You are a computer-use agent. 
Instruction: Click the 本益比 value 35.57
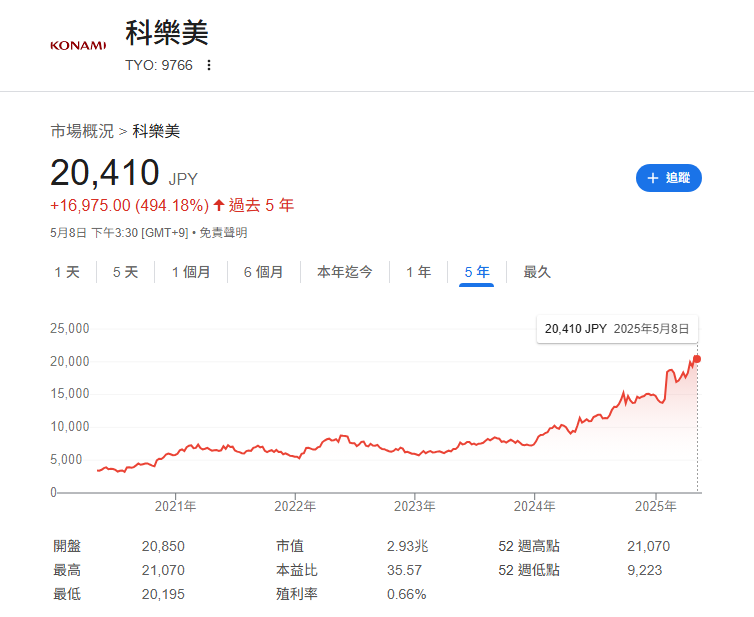point(404,570)
